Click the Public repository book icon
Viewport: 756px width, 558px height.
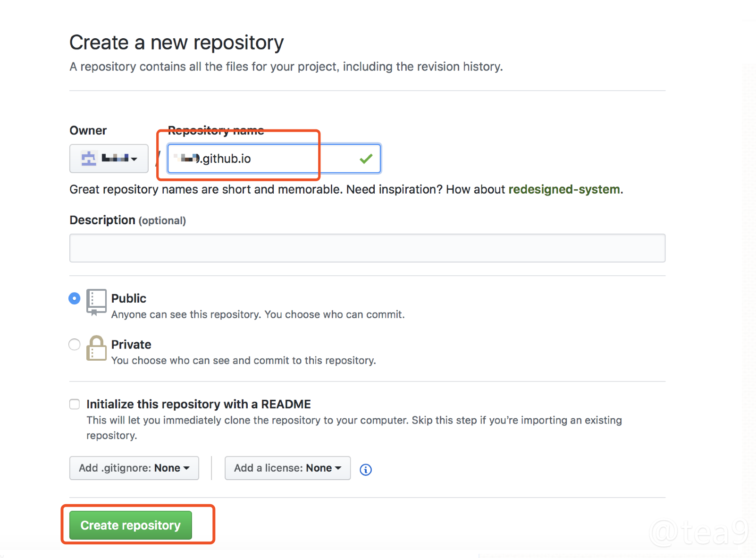[x=96, y=302]
